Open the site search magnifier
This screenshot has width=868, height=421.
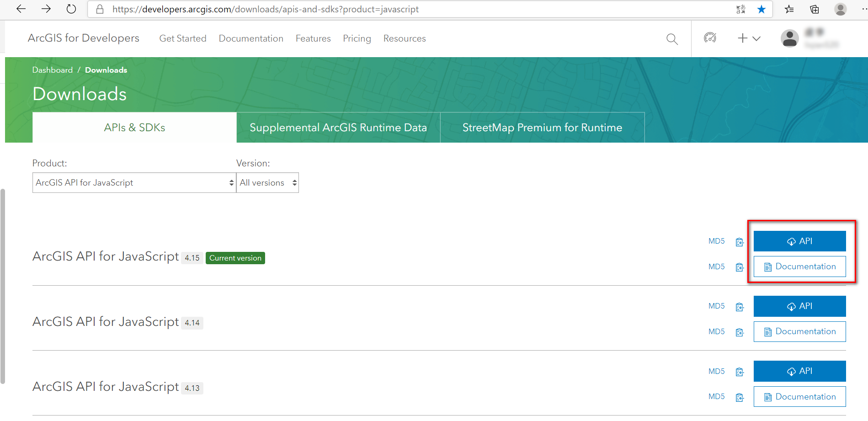[x=672, y=39]
